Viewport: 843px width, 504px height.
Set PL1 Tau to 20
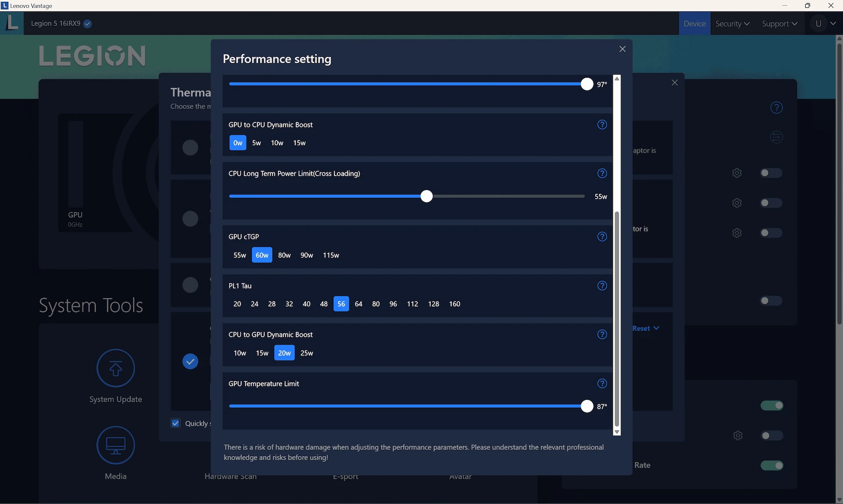[x=237, y=304]
